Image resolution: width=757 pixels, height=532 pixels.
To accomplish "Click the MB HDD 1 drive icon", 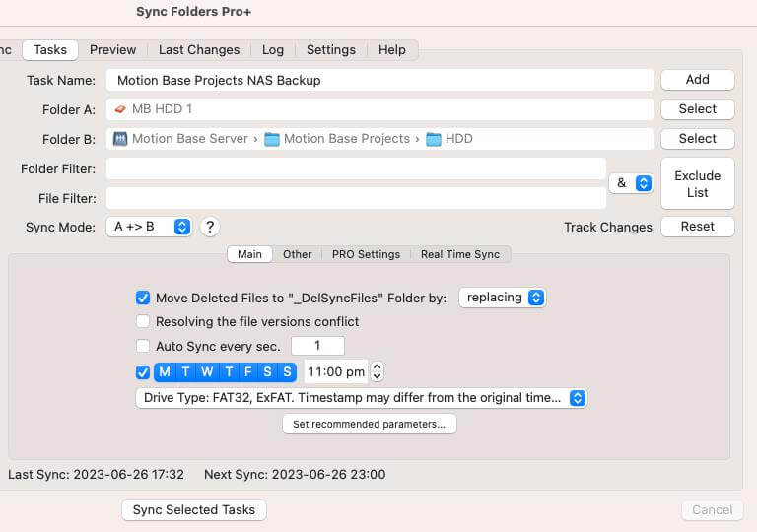I will click(x=120, y=109).
